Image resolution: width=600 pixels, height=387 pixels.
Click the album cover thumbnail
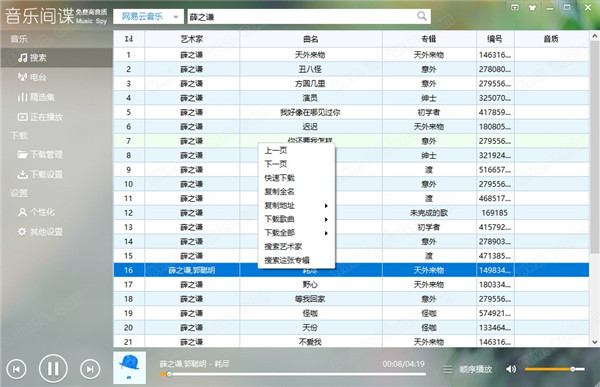point(129,367)
